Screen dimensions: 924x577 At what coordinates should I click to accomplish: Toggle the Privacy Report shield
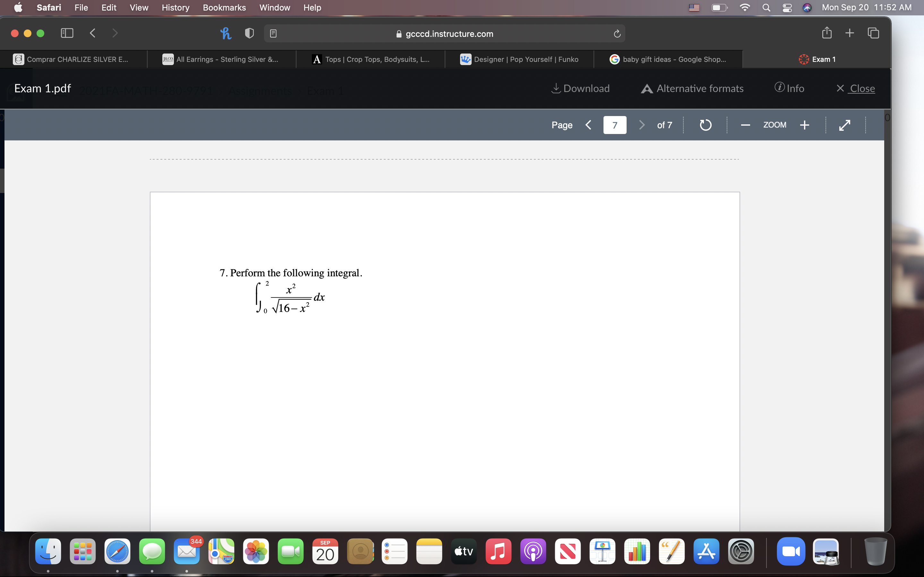point(249,33)
